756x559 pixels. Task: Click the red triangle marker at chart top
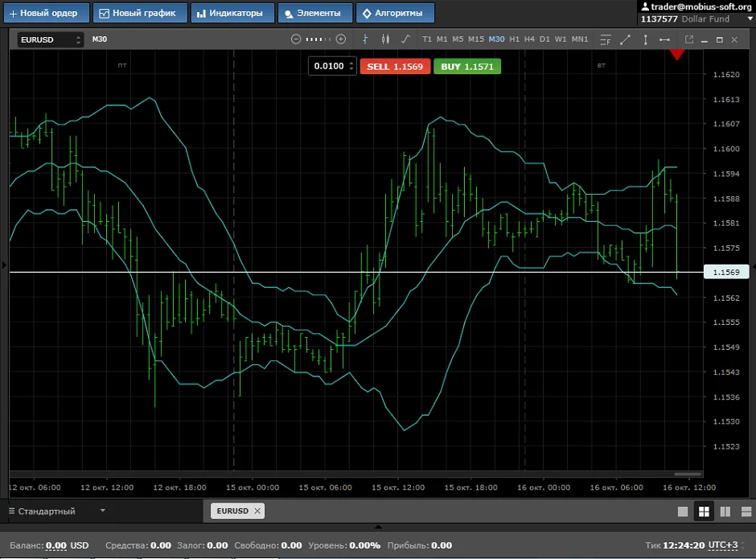(677, 55)
